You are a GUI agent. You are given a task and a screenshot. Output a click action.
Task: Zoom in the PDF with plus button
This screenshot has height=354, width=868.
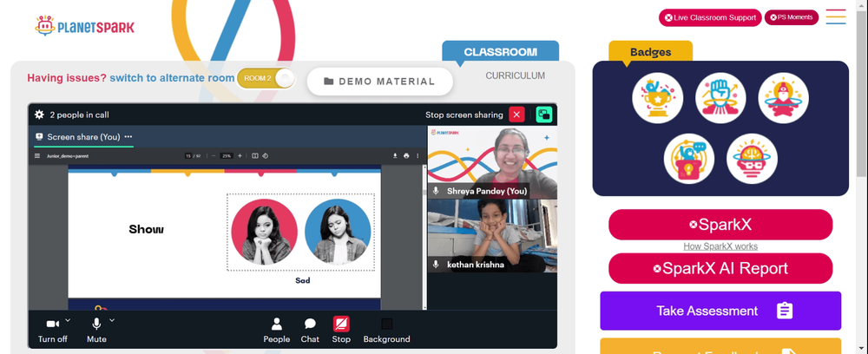pos(240,156)
